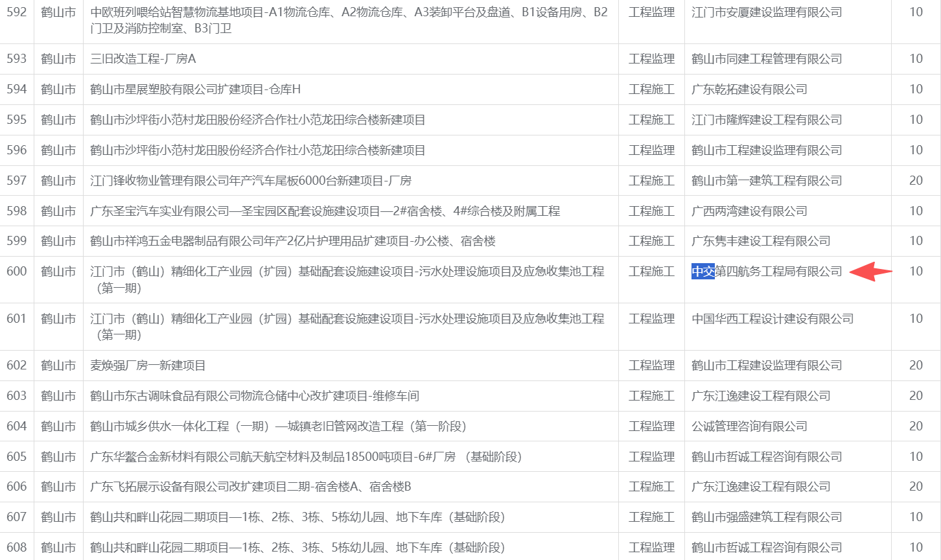Click company 江门市安厦建设监理有限公司
941x560 pixels.
(766, 12)
